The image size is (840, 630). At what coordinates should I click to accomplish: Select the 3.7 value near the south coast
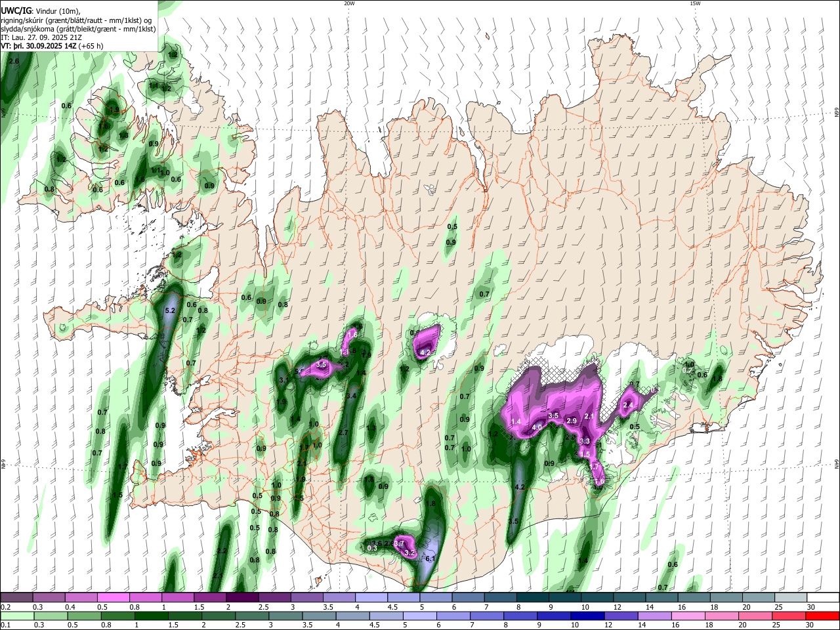398,544
